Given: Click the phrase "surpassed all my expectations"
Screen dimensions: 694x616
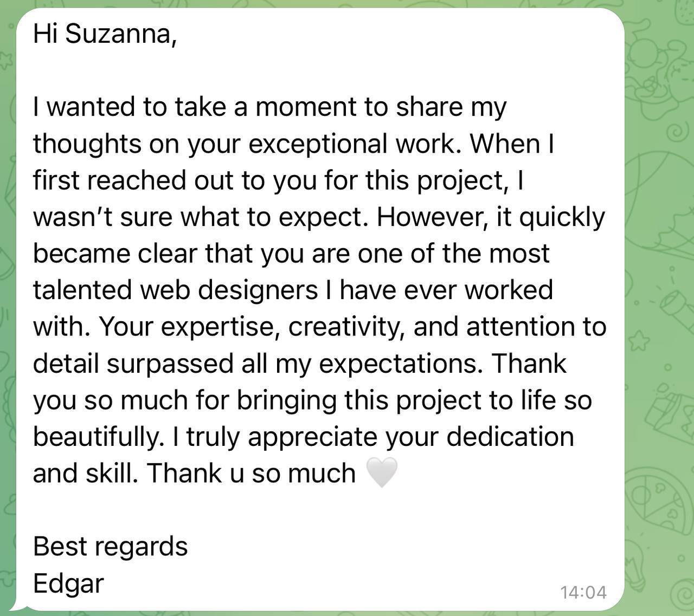Looking at the screenshot, I should (293, 363).
